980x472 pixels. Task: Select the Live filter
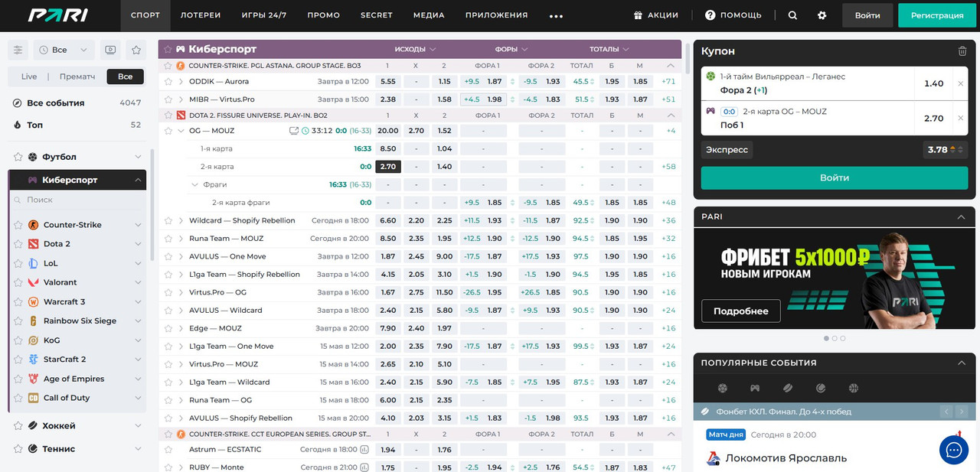tap(29, 76)
